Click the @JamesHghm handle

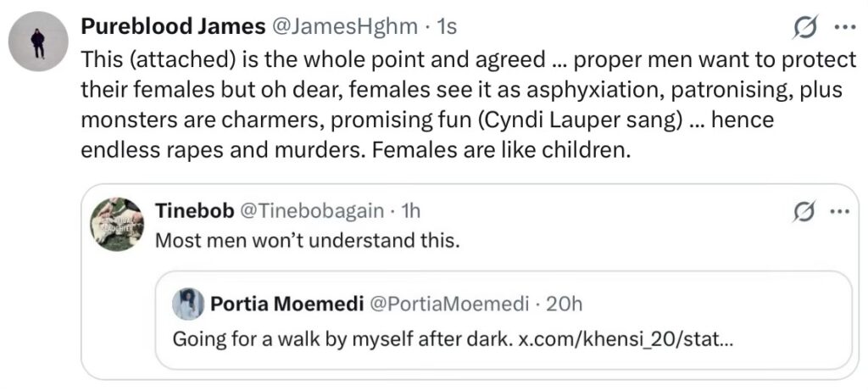pos(343,27)
